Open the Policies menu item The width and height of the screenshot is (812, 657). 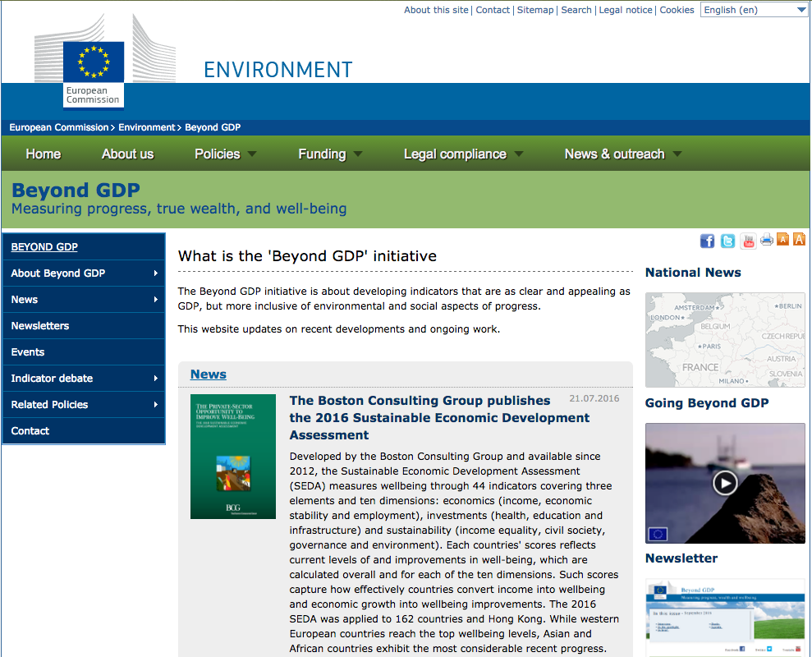(x=218, y=154)
